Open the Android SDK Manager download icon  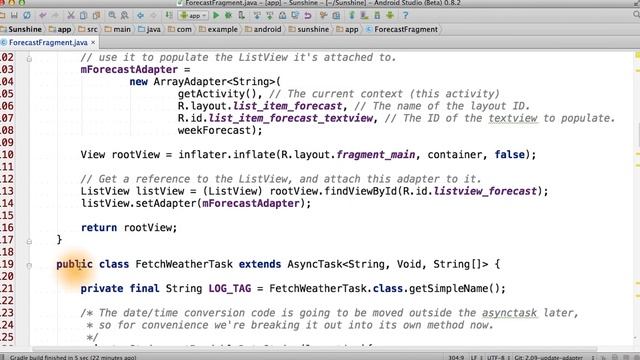390,16
